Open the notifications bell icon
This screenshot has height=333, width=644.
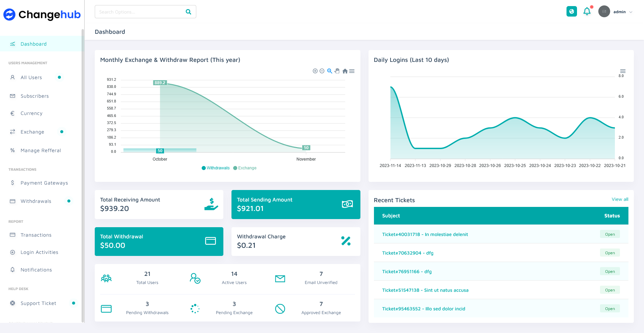587,11
